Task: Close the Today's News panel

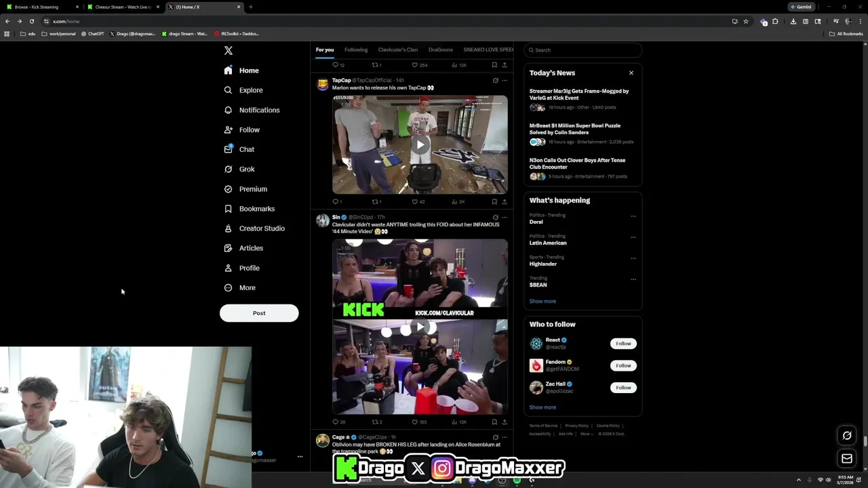Action: click(631, 73)
